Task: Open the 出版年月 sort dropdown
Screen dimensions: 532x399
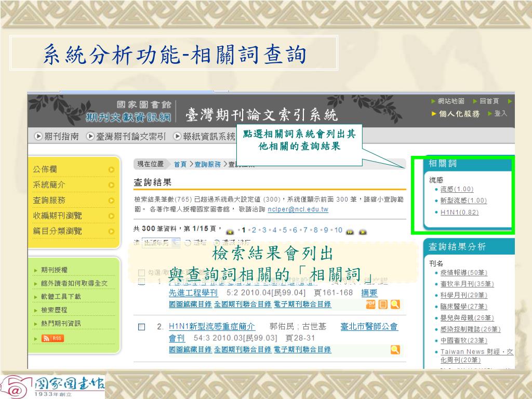Action: [161, 243]
